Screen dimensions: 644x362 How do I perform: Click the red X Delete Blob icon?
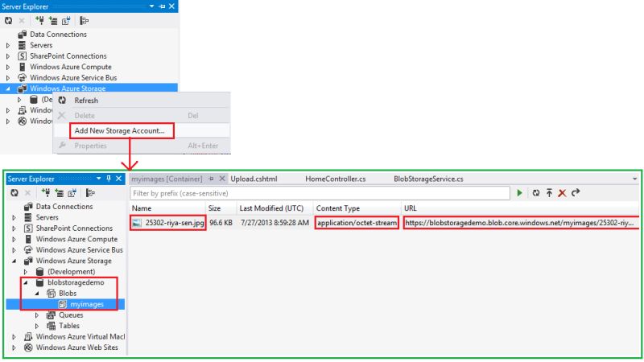pyautogui.click(x=562, y=193)
